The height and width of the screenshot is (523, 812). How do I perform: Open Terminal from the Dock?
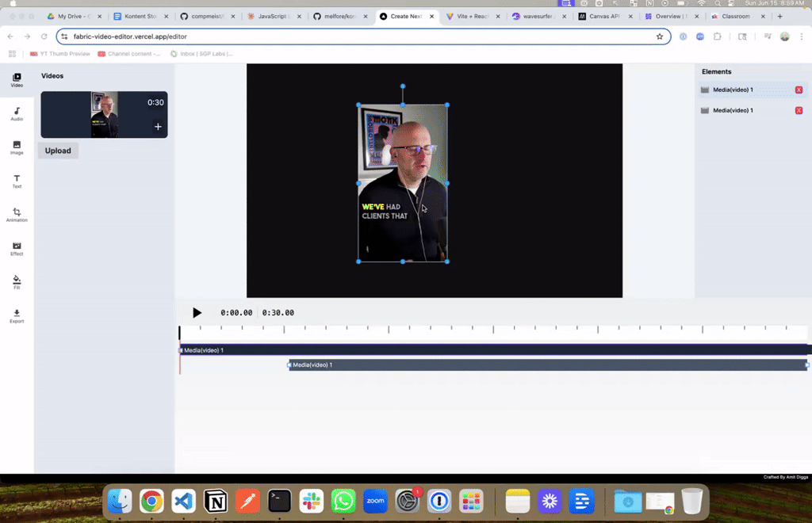pyautogui.click(x=280, y=502)
